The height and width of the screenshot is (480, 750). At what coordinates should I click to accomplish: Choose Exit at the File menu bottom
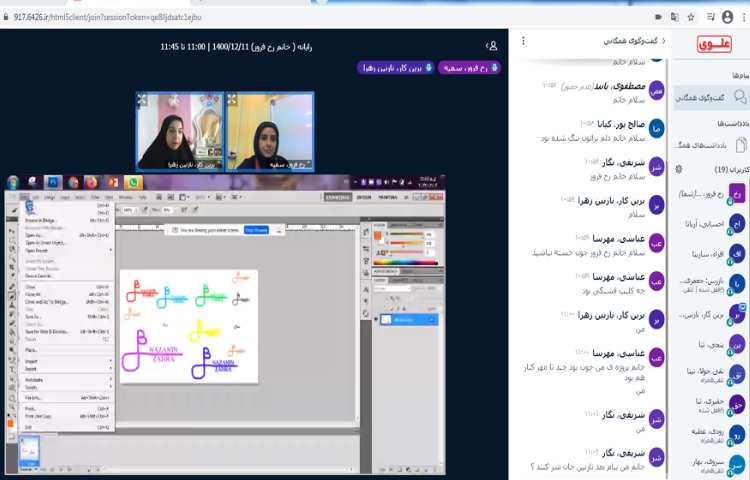(67, 427)
